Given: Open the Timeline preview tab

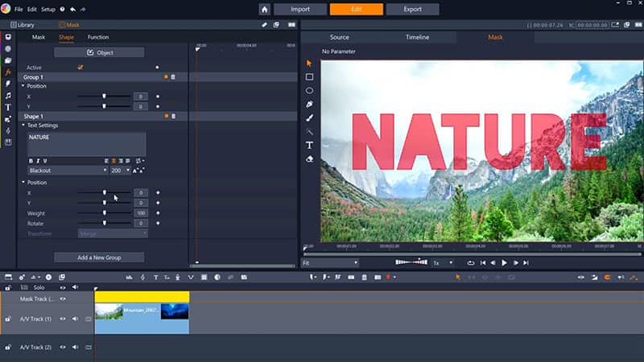Looking at the screenshot, I should pyautogui.click(x=417, y=37).
